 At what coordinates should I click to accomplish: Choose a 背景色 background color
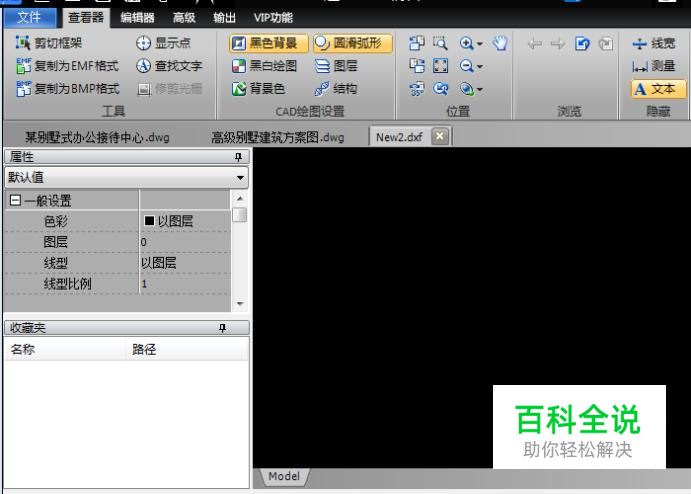[x=258, y=89]
